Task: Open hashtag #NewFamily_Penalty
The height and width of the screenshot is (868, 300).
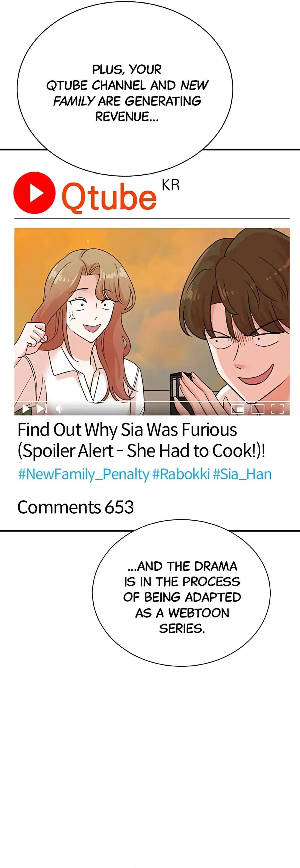Action: coord(83,474)
